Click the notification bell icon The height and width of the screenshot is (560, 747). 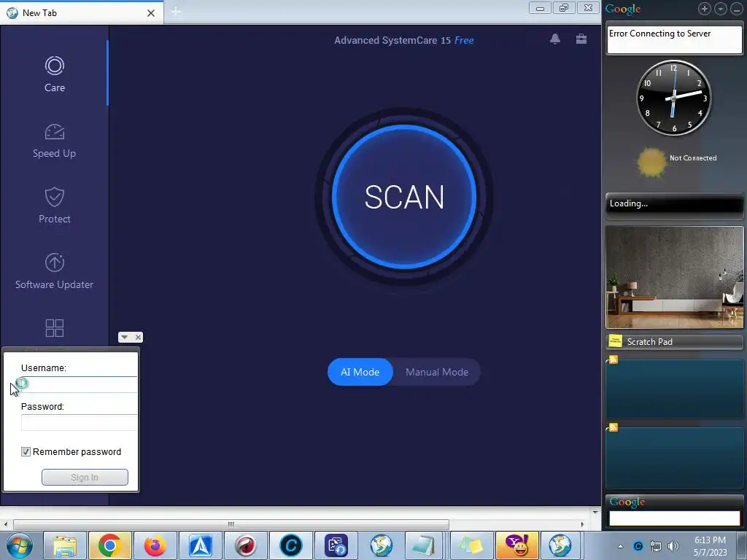554,39
